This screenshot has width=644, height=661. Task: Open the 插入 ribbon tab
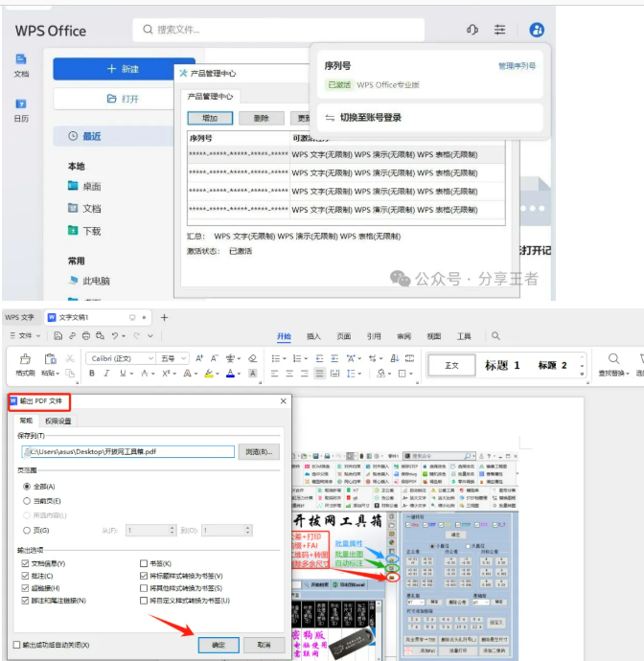point(313,336)
